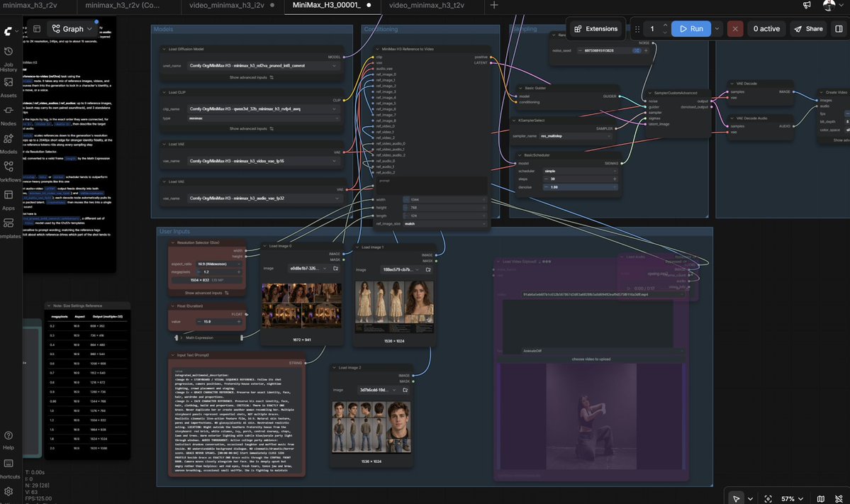Viewport: 850px width, 504px height.
Task: Run the workflow
Action: [691, 29]
